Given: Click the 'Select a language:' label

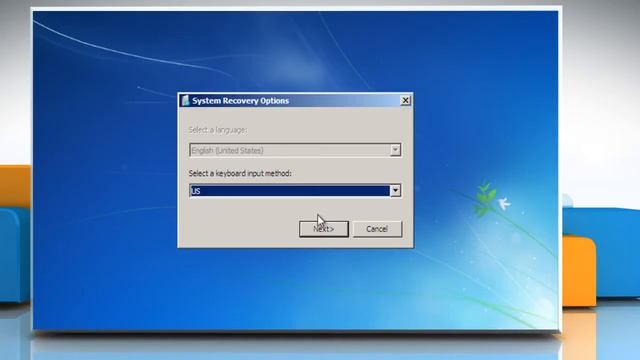Looking at the screenshot, I should [x=218, y=130].
